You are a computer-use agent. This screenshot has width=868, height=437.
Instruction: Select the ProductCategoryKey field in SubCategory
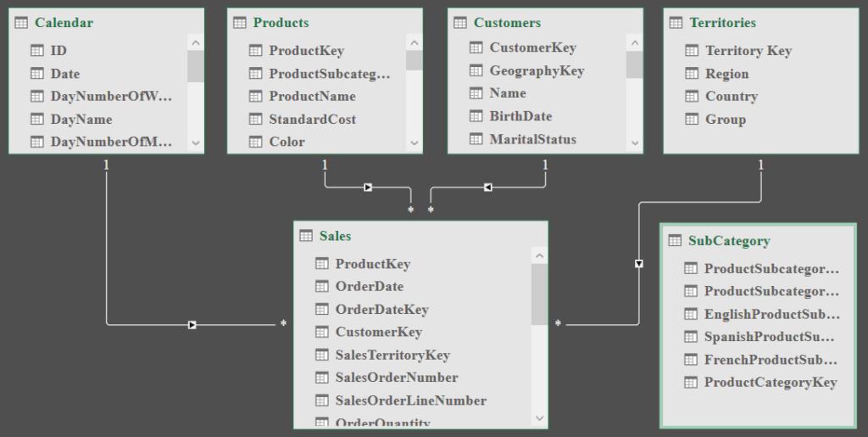(770, 383)
